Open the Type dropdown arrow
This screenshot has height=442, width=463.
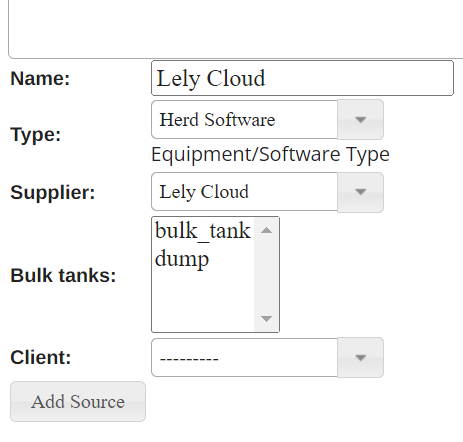360,120
